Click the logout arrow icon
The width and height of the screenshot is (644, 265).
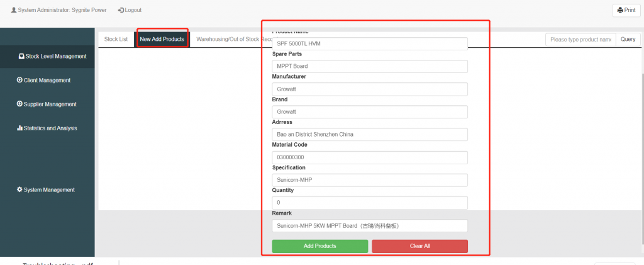(x=121, y=10)
